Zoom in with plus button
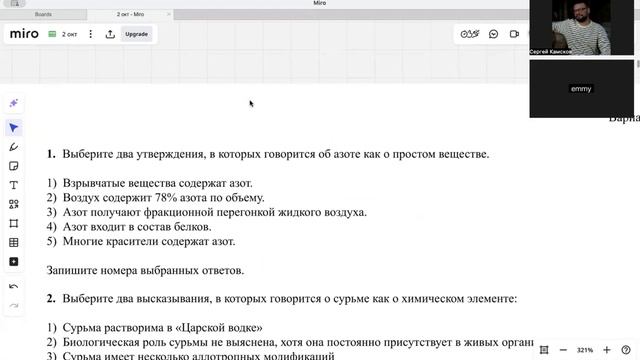 pos(607,350)
